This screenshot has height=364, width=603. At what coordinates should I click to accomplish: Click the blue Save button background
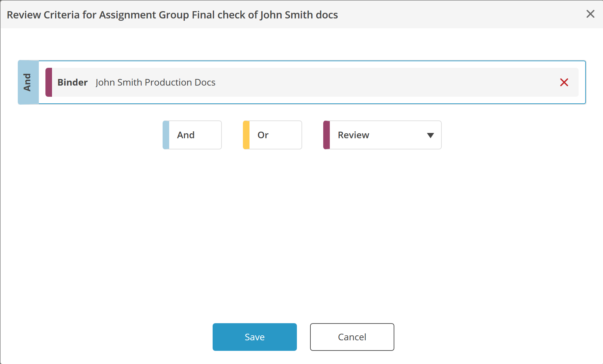(254, 337)
